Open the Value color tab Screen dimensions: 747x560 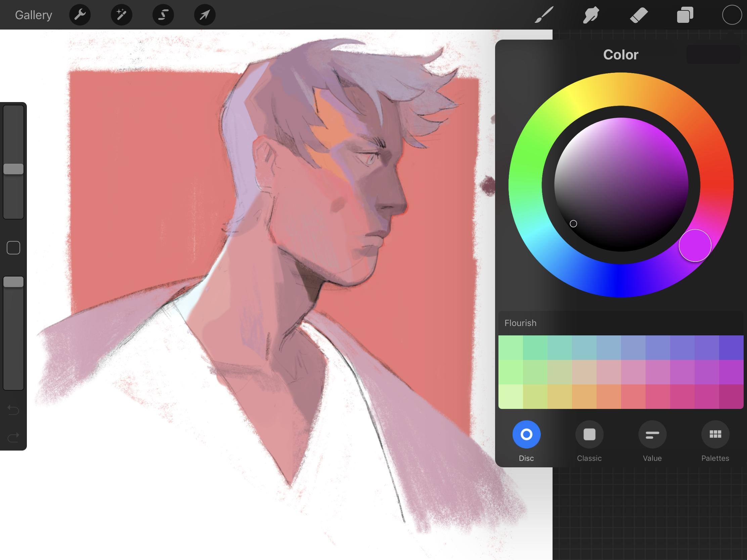tap(652, 434)
